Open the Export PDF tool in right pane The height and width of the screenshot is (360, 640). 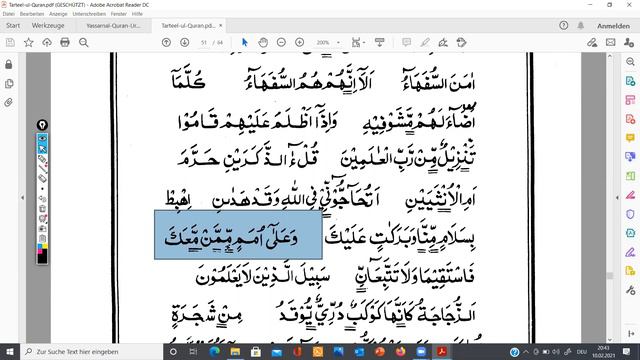click(x=630, y=81)
